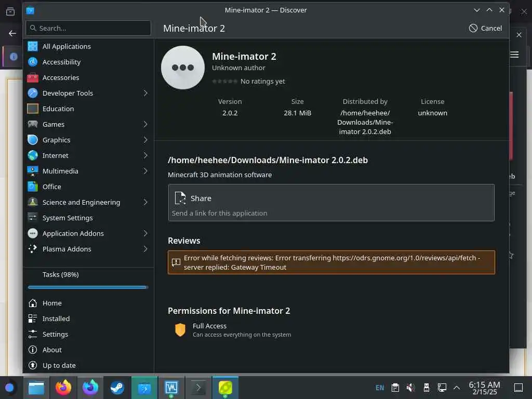Click the Accessibility category icon
532x399 pixels.
[33, 62]
